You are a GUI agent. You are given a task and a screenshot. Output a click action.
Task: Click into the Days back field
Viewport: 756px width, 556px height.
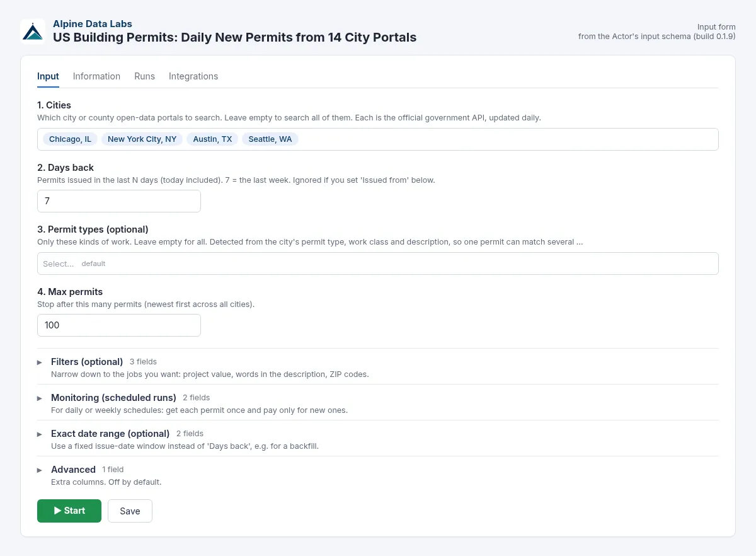pos(119,201)
